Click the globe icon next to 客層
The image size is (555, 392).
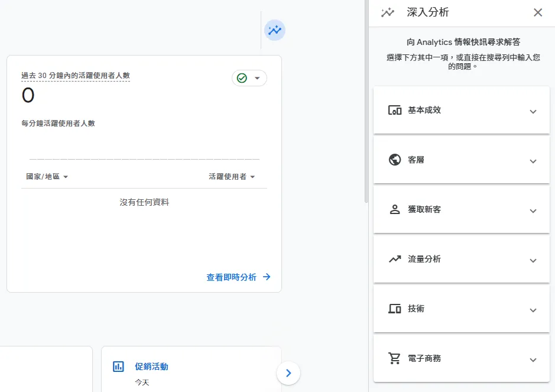[x=395, y=160]
